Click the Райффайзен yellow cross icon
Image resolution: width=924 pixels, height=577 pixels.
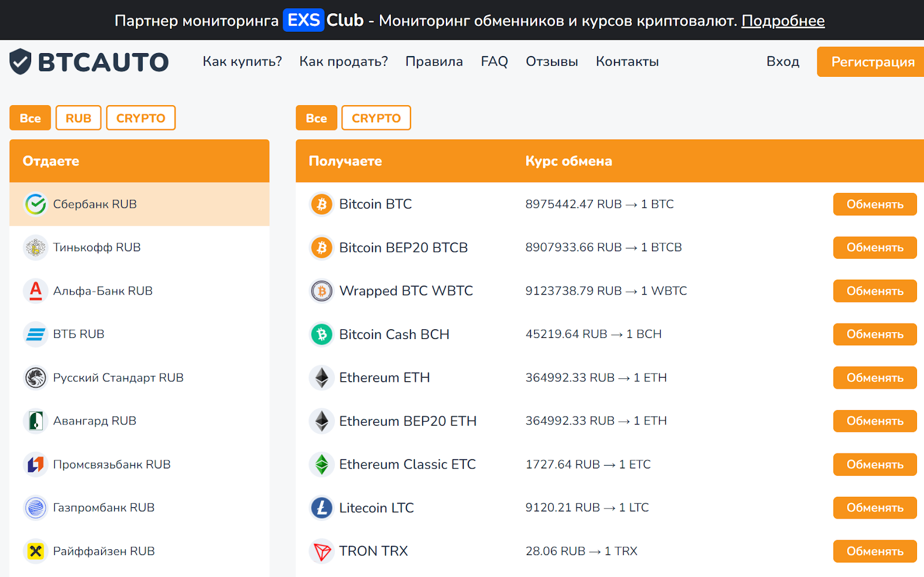pyautogui.click(x=35, y=551)
